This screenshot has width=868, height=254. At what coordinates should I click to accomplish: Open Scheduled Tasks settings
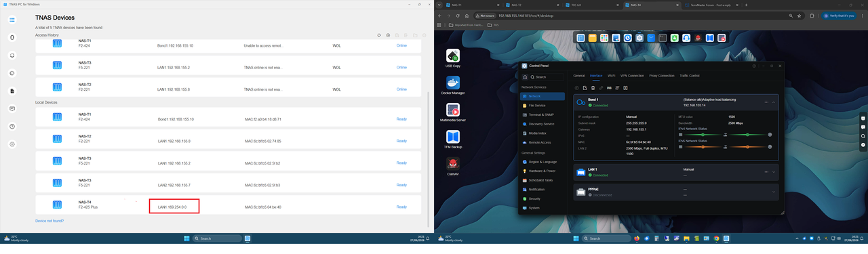[542, 180]
